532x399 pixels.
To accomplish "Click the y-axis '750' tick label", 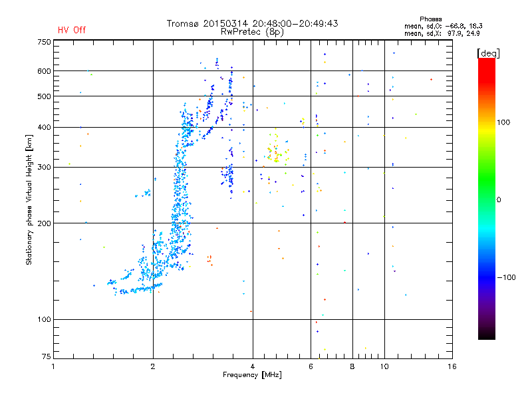I will coord(44,42).
